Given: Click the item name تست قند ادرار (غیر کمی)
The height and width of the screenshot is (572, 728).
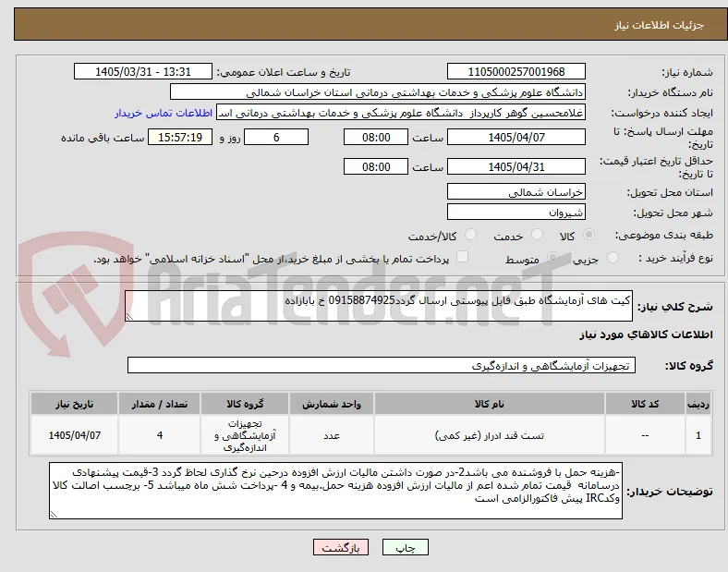Looking at the screenshot, I should [x=490, y=435].
